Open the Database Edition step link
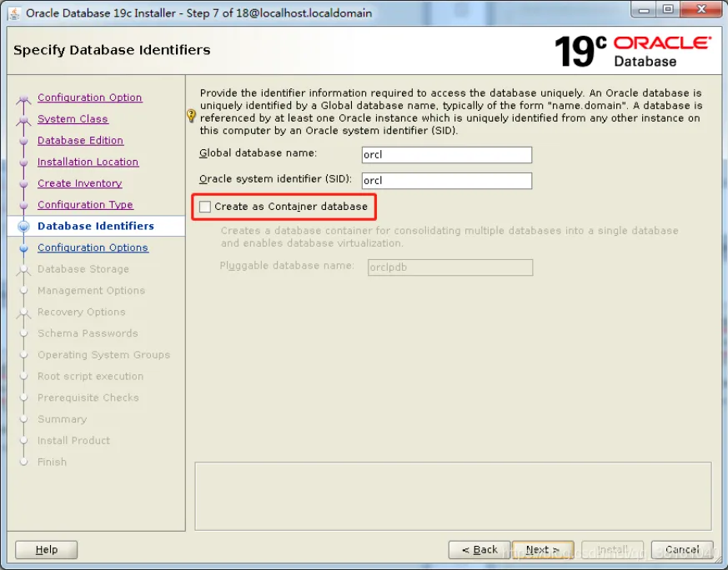This screenshot has width=728, height=570. tap(80, 140)
